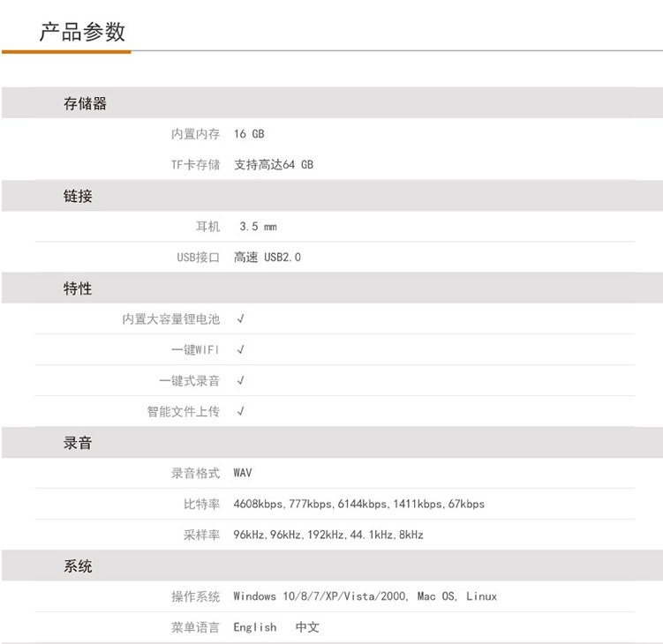
Task: Click the 产品参数 heading
Action: click(x=82, y=33)
